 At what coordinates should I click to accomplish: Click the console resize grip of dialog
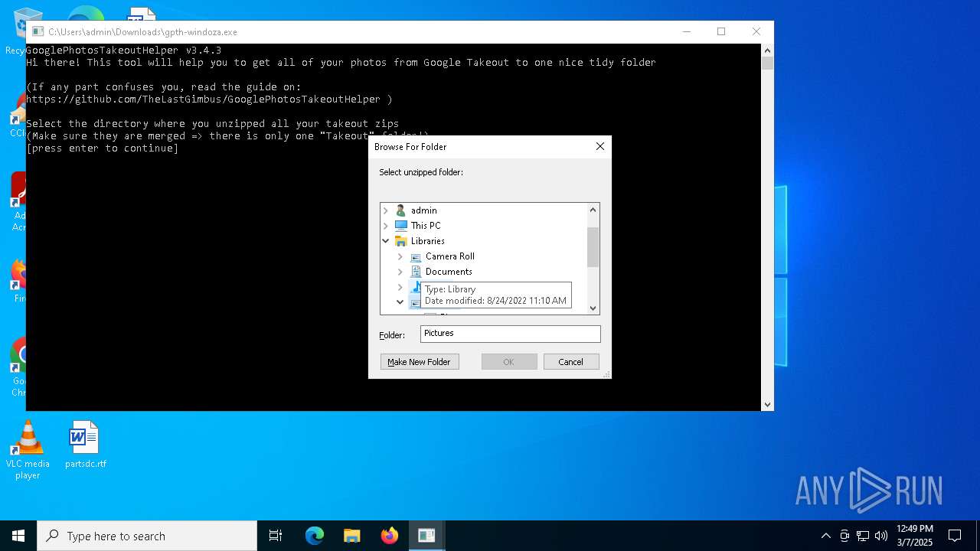coord(606,374)
